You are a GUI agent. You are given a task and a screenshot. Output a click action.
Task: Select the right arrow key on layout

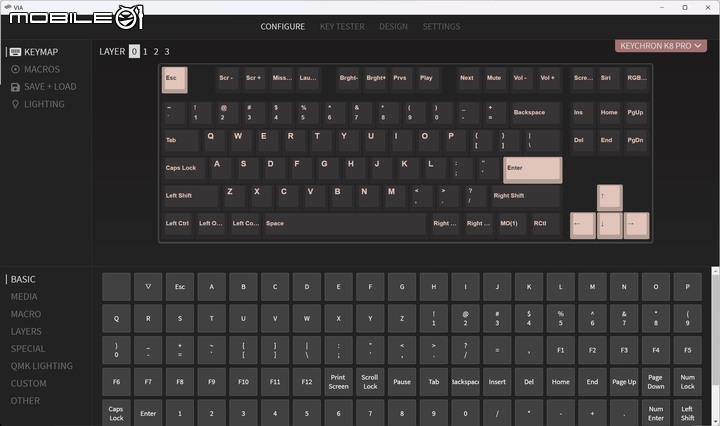636,225
